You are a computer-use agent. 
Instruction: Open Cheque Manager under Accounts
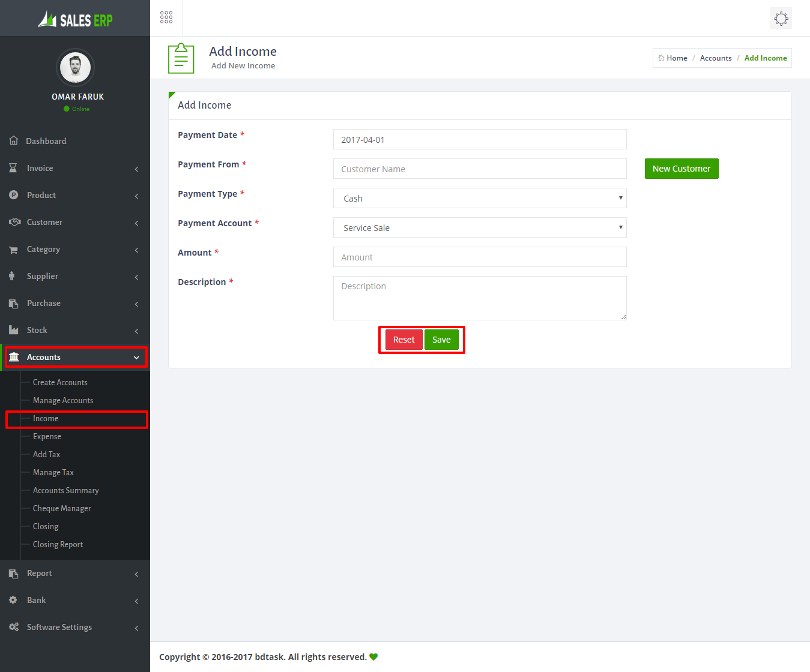[62, 508]
